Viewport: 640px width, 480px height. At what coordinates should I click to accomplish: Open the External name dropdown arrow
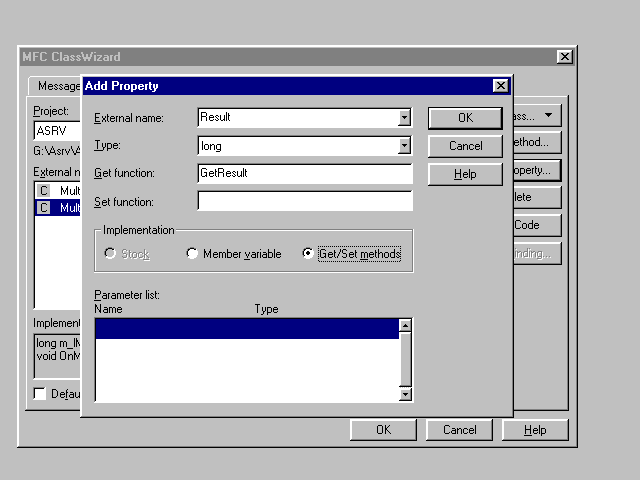click(404, 118)
